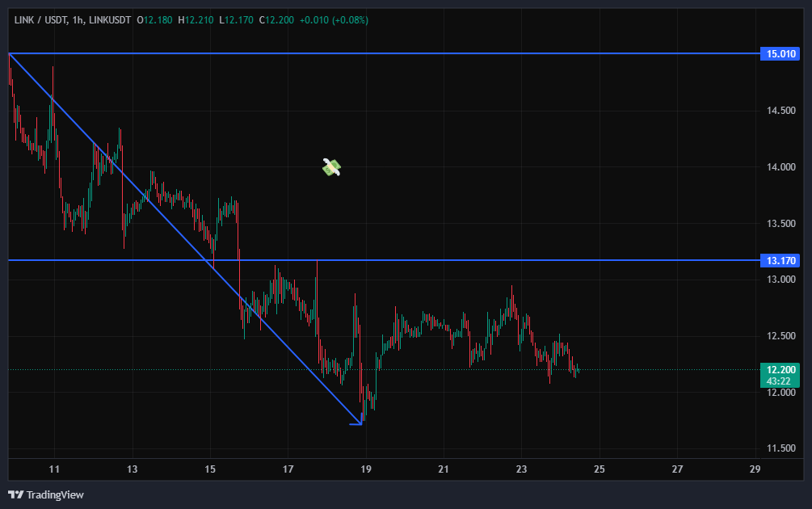The image size is (812, 509).
Task: Click the 11.500 tick on price axis
Action: tap(781, 448)
